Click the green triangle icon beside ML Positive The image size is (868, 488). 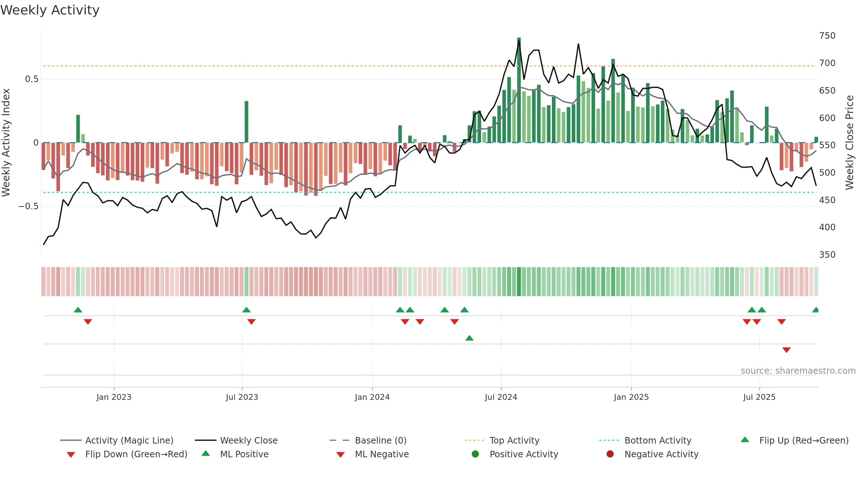coord(205,453)
